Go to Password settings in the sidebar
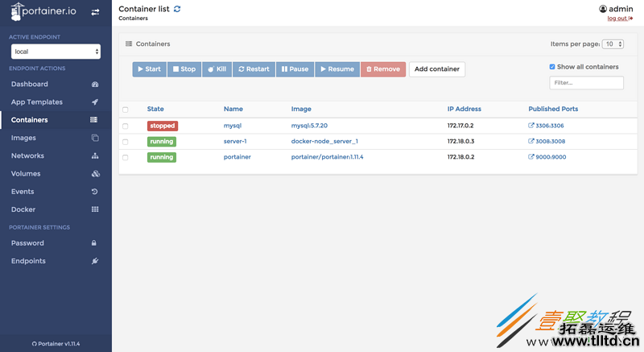This screenshot has width=644, height=352. click(x=27, y=243)
